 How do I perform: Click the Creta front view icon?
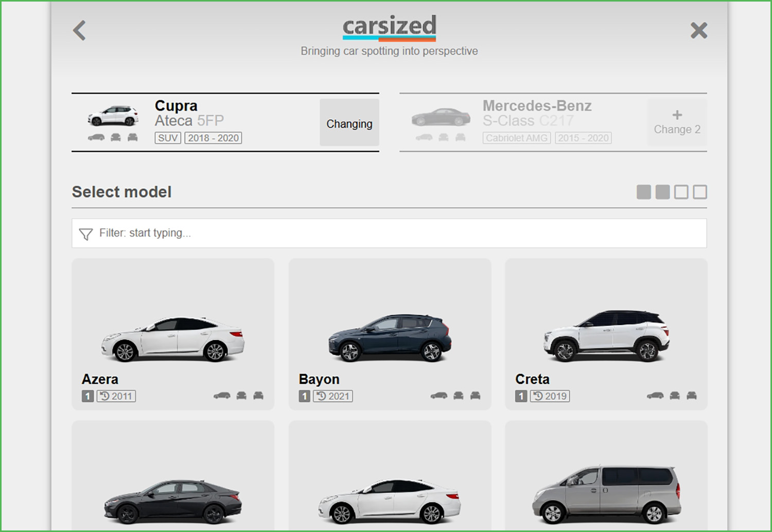click(x=675, y=396)
